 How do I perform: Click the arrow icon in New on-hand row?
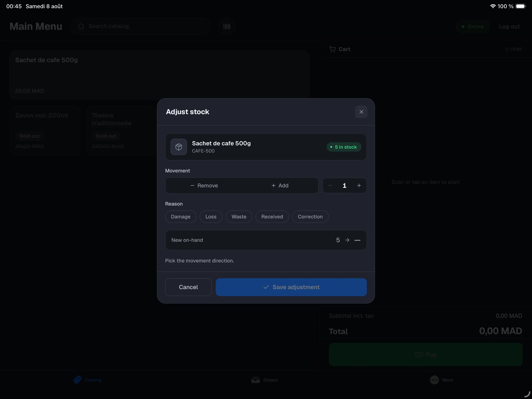click(347, 240)
